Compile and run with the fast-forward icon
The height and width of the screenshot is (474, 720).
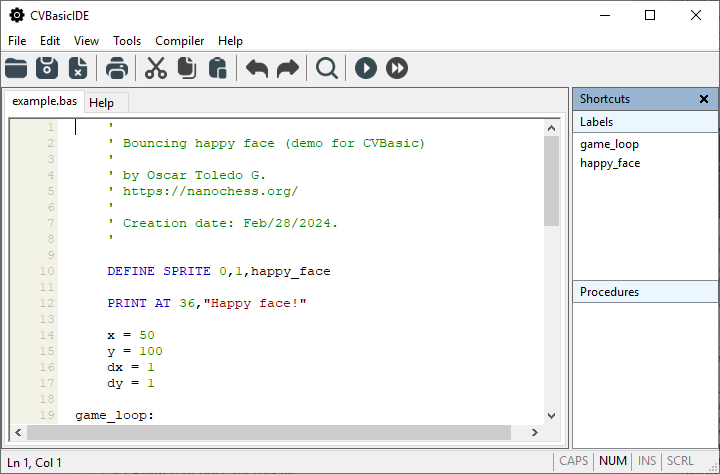point(397,68)
